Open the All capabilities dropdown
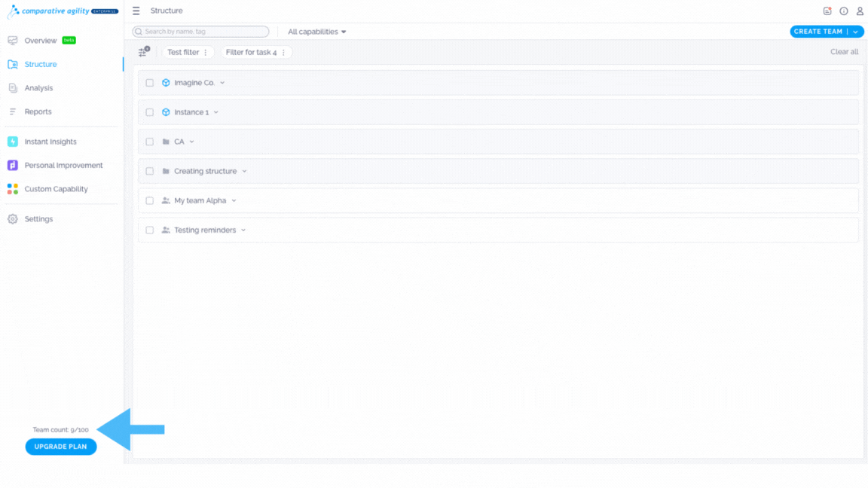 tap(316, 32)
